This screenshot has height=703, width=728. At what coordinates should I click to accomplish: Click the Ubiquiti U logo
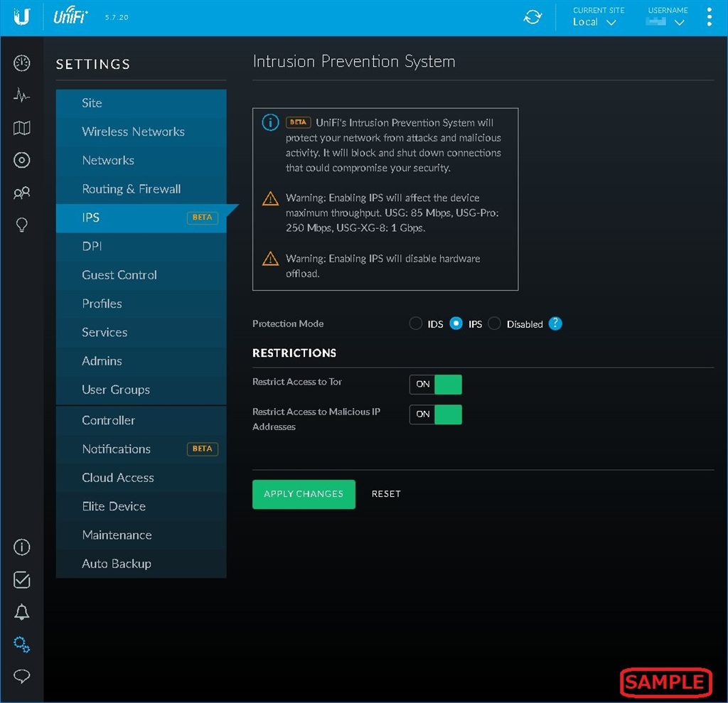click(22, 17)
